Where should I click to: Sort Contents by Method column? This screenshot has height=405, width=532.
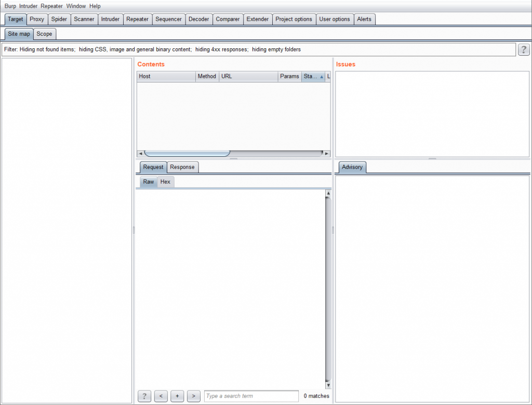tap(207, 76)
